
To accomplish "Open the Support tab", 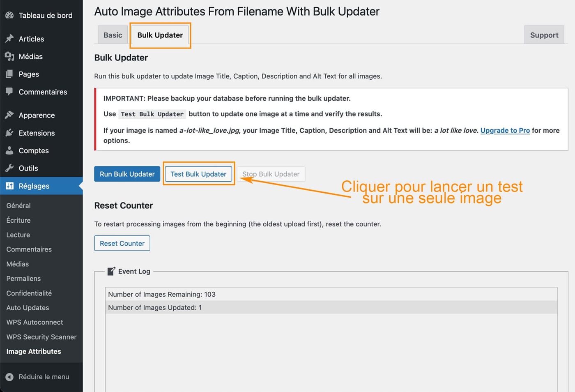I will (544, 35).
